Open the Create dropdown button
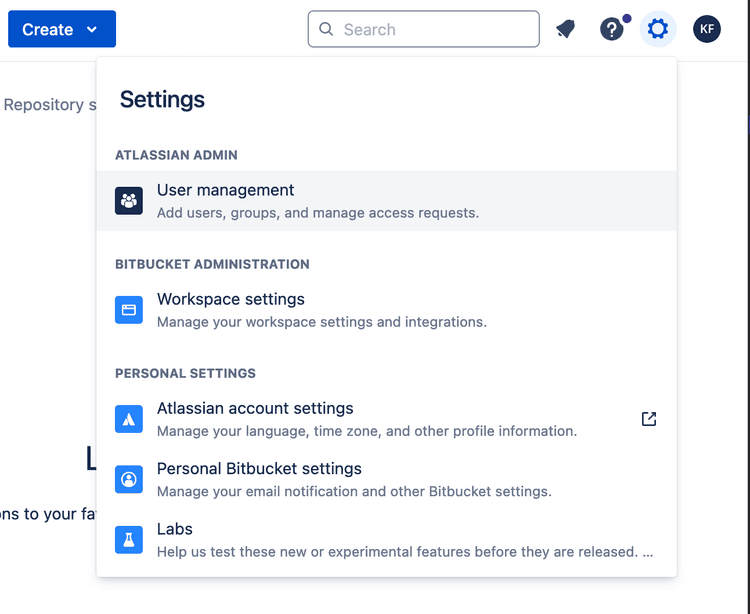This screenshot has height=614, width=750. click(x=62, y=29)
